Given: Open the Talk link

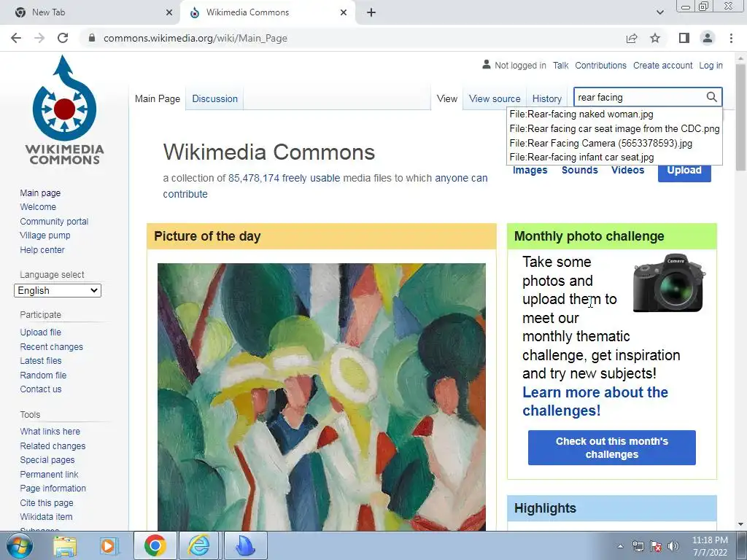Looking at the screenshot, I should pyautogui.click(x=561, y=65).
